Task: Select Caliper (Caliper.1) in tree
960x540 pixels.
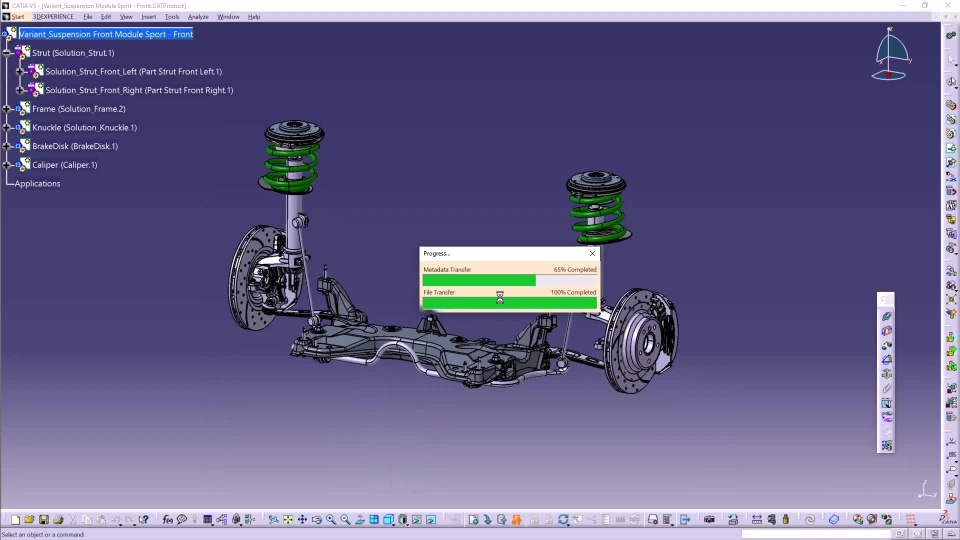Action: coord(64,165)
